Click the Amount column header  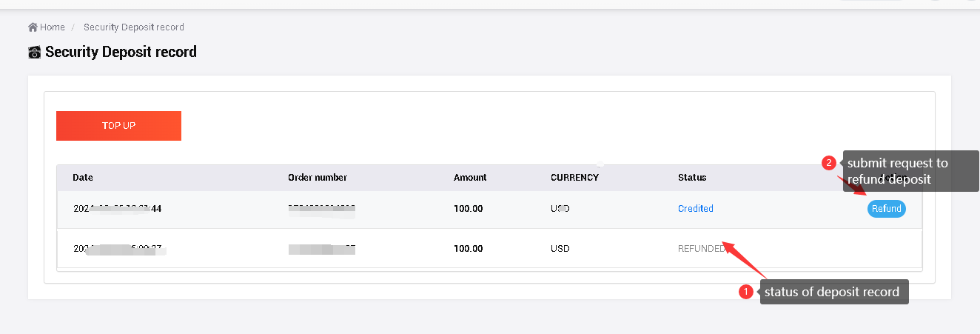(x=470, y=178)
